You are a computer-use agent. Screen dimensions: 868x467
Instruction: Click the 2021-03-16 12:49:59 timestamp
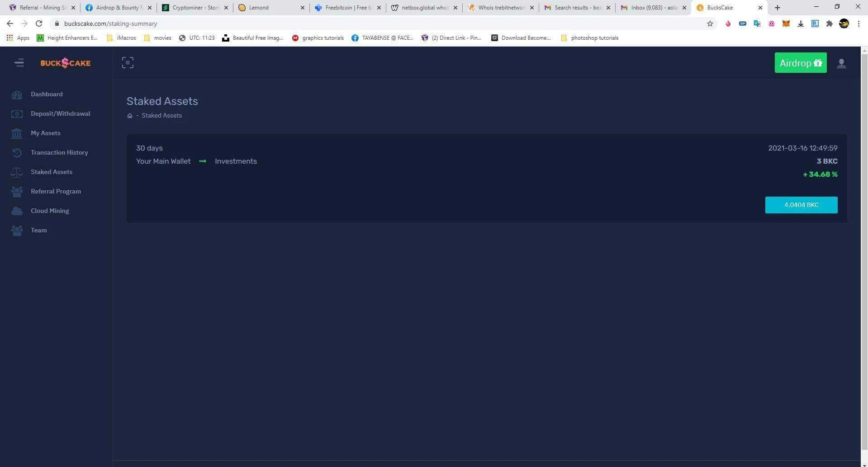pyautogui.click(x=803, y=148)
